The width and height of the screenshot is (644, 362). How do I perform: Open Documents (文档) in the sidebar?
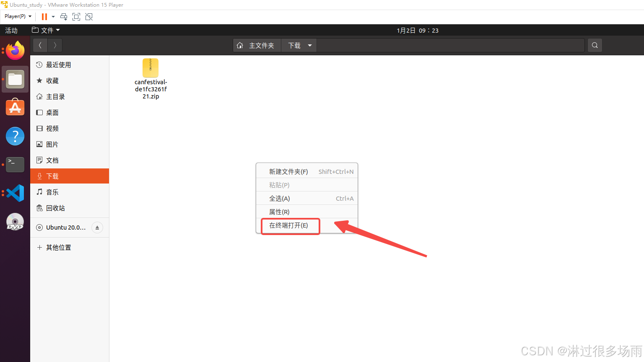coord(70,160)
